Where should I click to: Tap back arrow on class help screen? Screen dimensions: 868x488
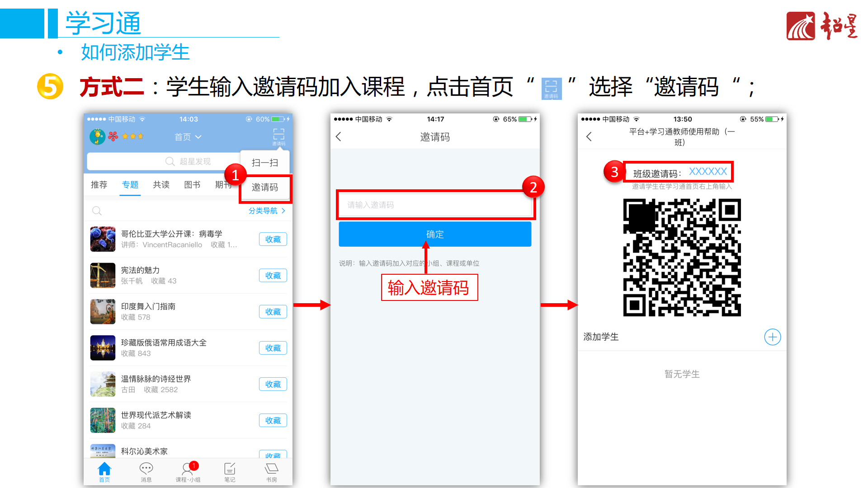point(589,137)
